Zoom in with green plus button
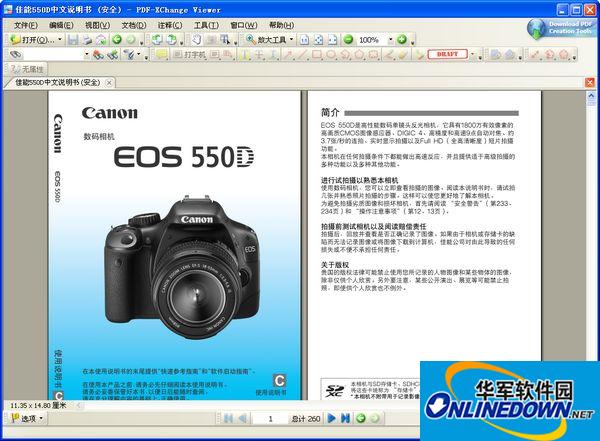The image size is (600, 441). pyautogui.click(x=402, y=39)
